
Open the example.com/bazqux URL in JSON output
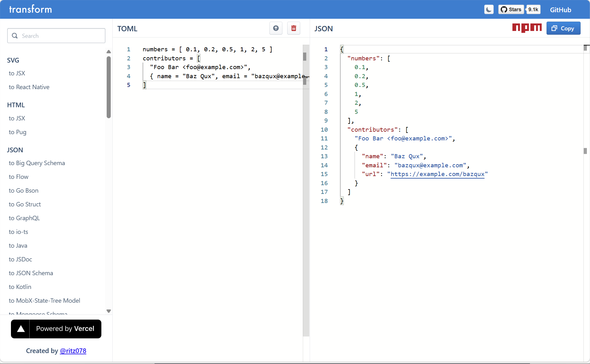tap(437, 174)
